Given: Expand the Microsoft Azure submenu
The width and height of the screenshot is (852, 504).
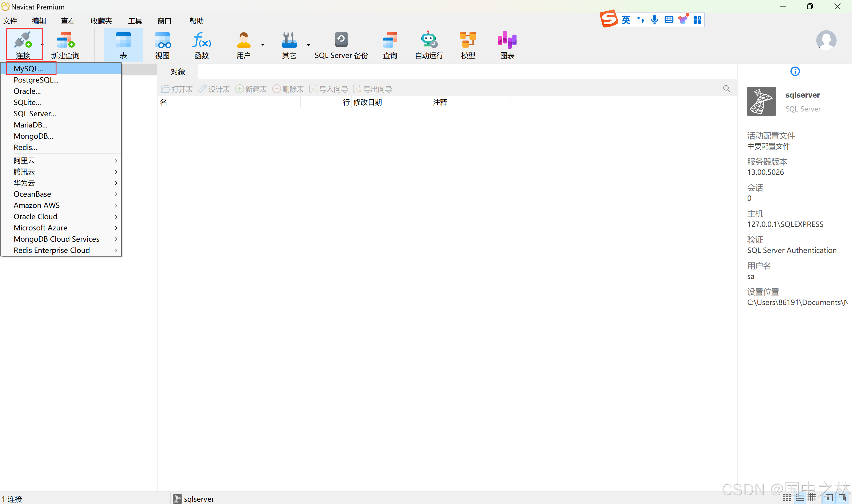Looking at the screenshot, I should point(61,227).
